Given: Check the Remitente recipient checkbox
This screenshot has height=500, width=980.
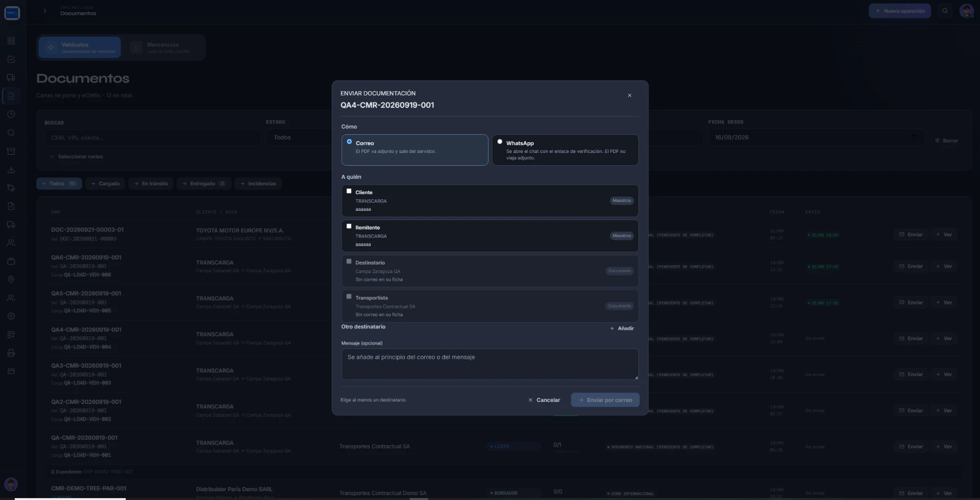Looking at the screenshot, I should [349, 226].
